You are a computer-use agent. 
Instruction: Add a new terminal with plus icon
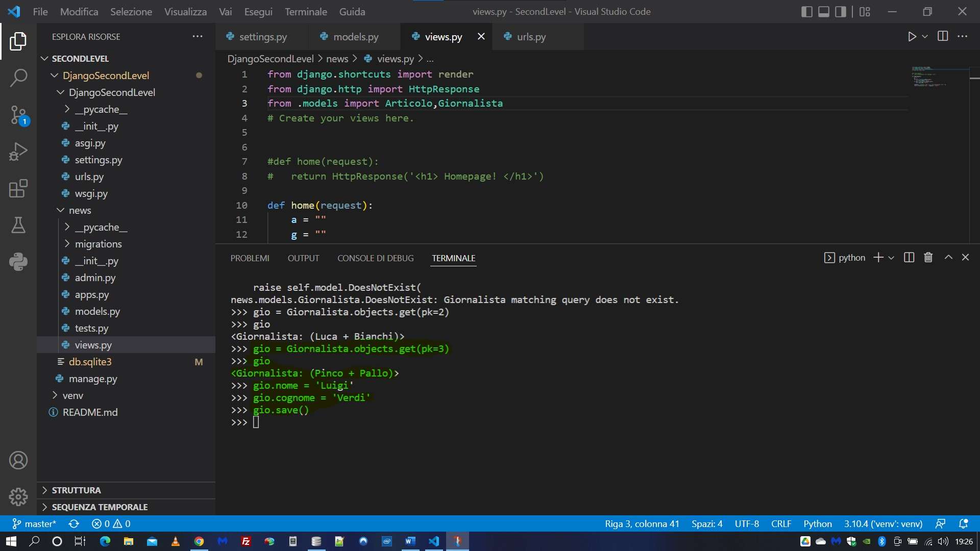(878, 258)
